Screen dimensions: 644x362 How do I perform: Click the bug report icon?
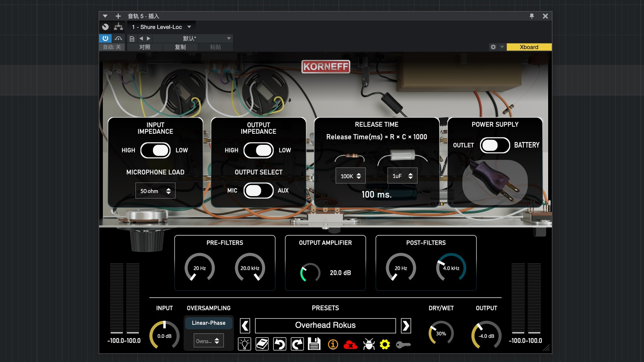click(x=369, y=344)
